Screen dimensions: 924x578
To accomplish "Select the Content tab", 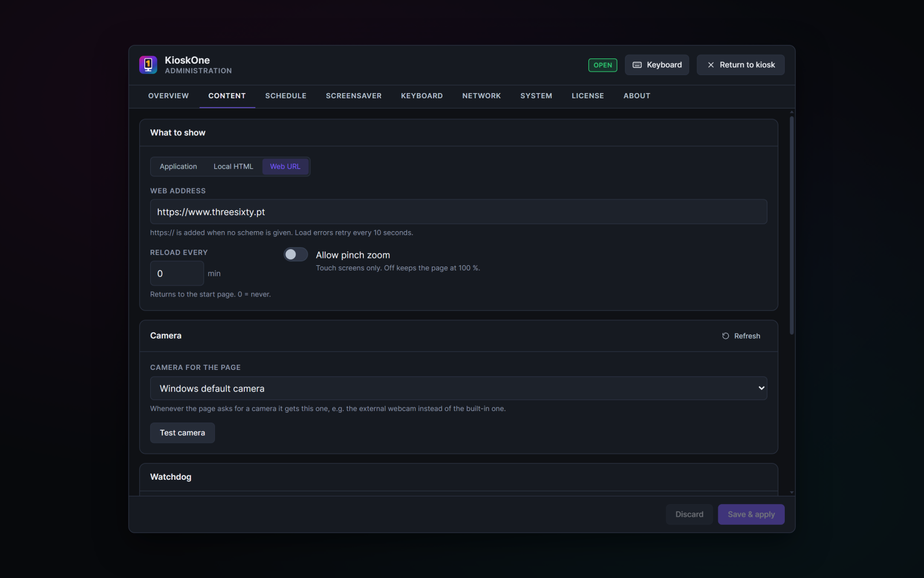I will pyautogui.click(x=227, y=96).
